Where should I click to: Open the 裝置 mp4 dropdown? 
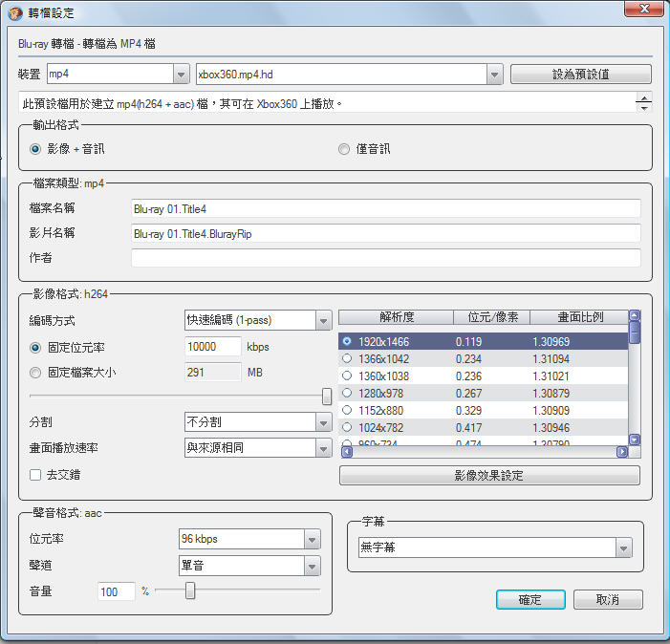[182, 75]
